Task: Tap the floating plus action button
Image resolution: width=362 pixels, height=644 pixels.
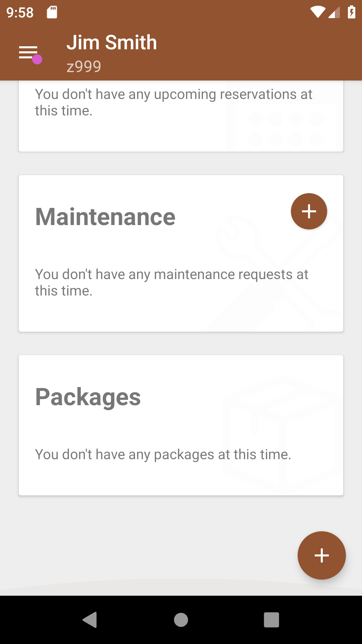Action: [x=321, y=555]
